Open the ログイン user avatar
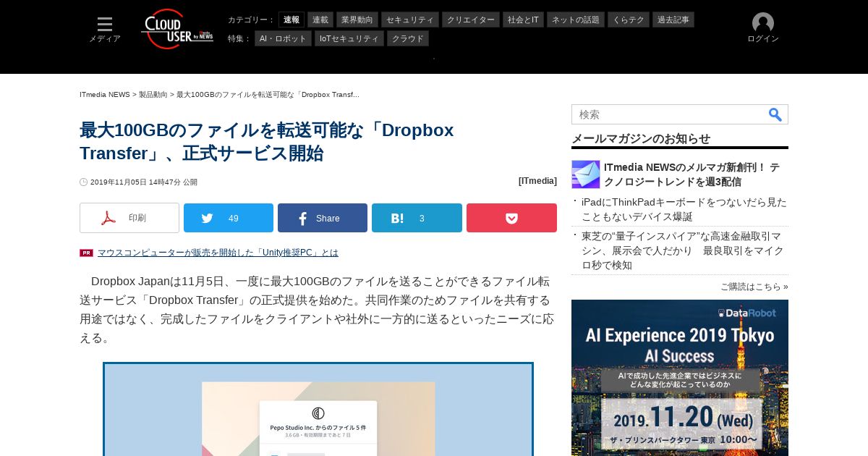868x456 pixels. pos(762,28)
